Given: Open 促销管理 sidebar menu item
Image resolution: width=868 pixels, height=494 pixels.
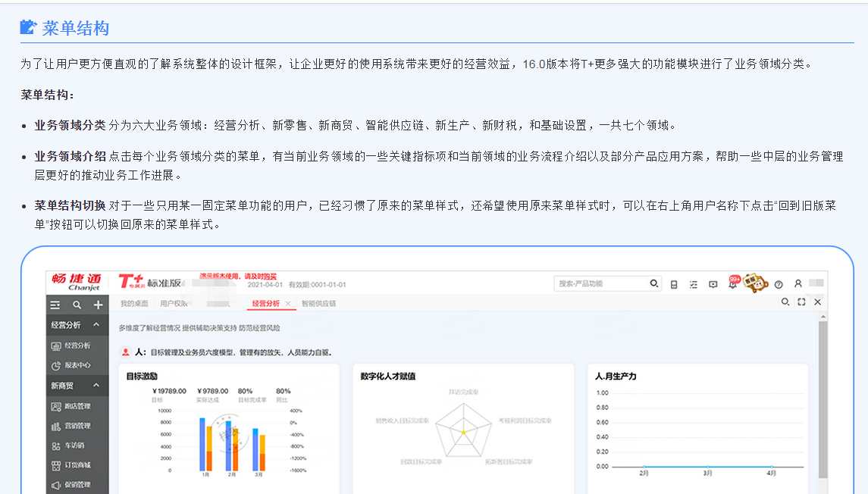Looking at the screenshot, I should click(x=77, y=485).
